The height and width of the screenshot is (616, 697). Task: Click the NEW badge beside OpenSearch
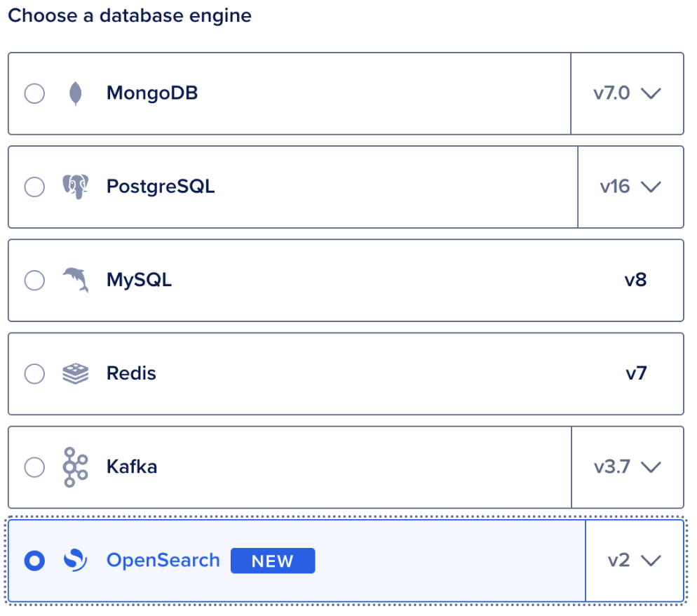point(273,561)
